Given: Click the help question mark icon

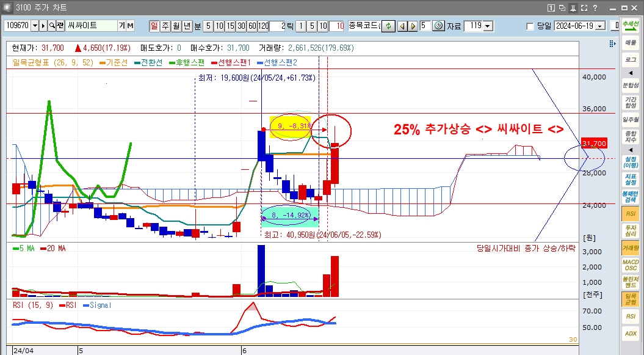Looking at the screenshot, I should 595,8.
